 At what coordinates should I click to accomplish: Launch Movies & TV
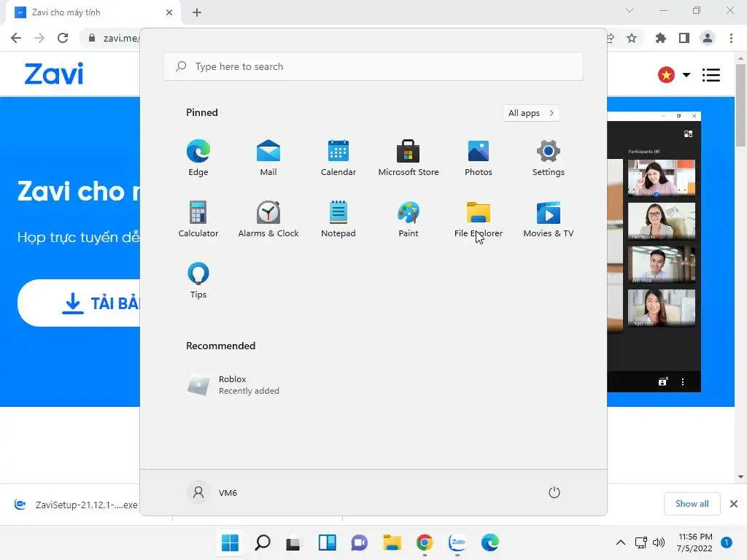tap(549, 219)
